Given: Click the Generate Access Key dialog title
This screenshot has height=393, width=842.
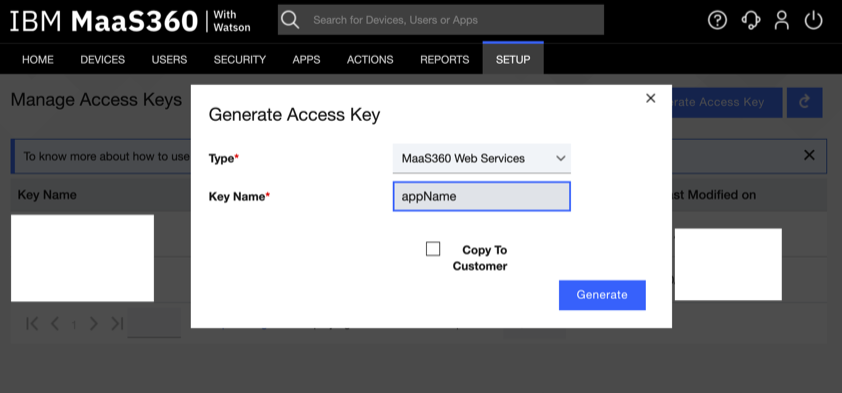Looking at the screenshot, I should point(294,115).
